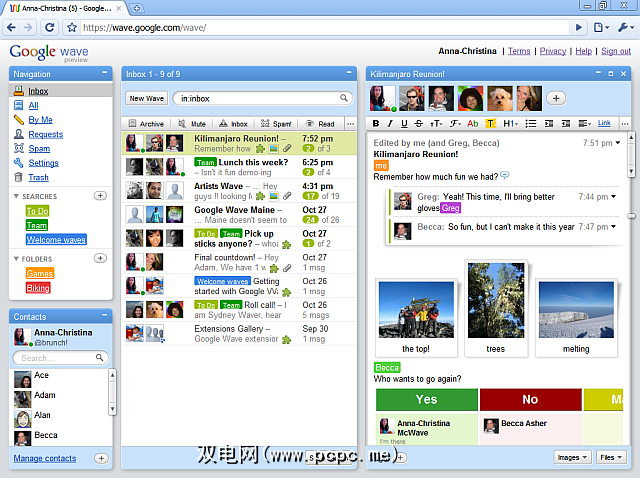Vote No in the poll

pyautogui.click(x=530, y=399)
